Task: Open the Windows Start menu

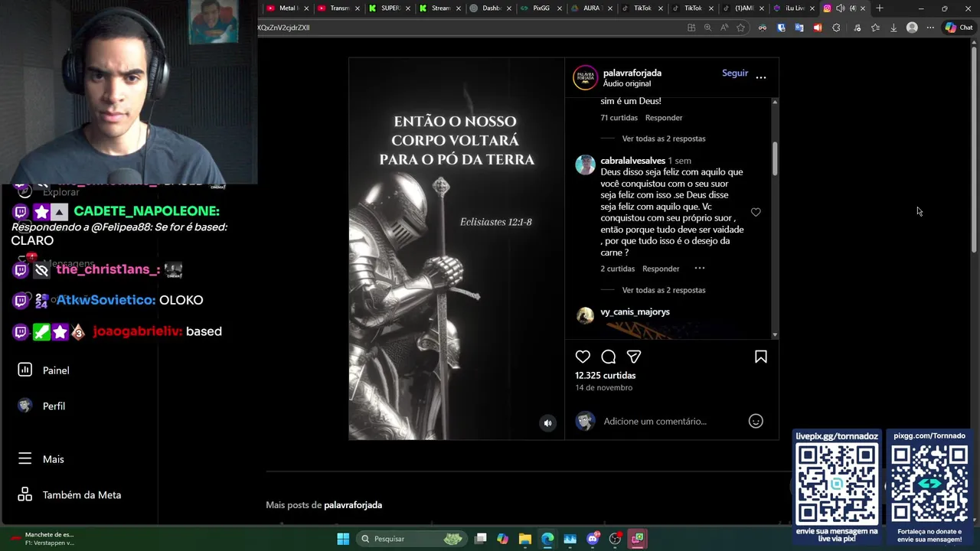Action: (343, 539)
